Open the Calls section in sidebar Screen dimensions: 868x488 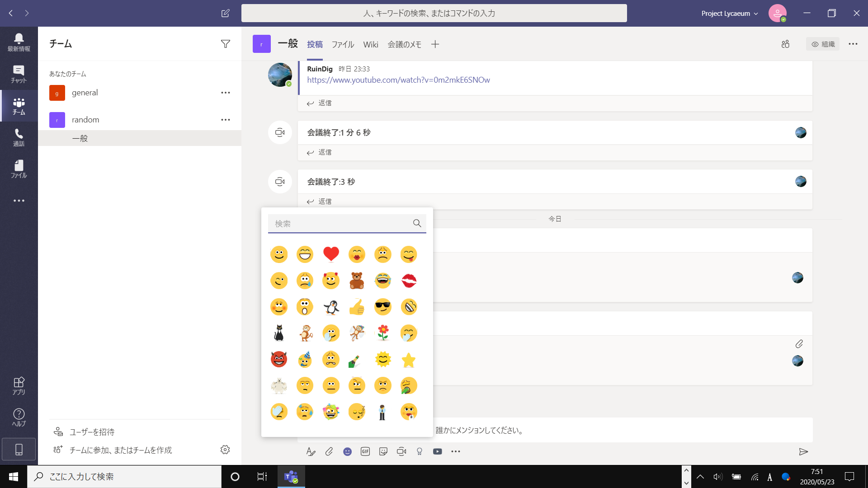point(19,137)
